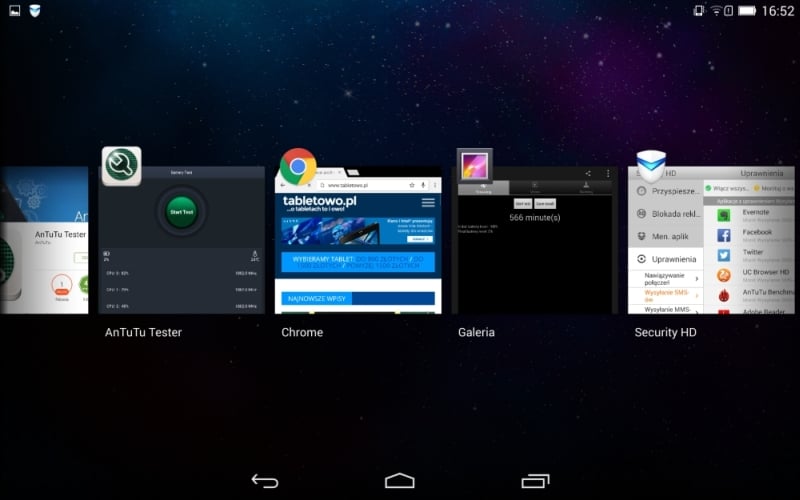800x500 pixels.
Task: Tap the NAJNOWSZE WPISY heading in Chrome preview
Action: coord(316,298)
